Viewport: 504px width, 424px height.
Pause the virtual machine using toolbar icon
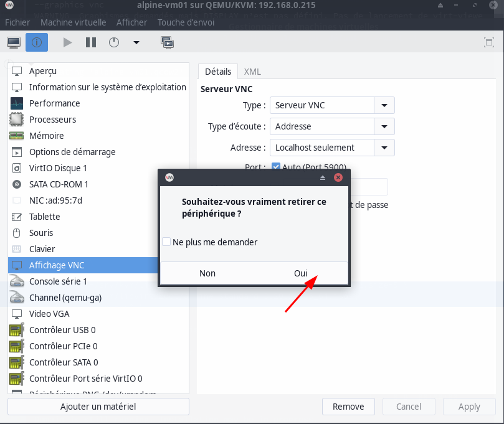(91, 42)
